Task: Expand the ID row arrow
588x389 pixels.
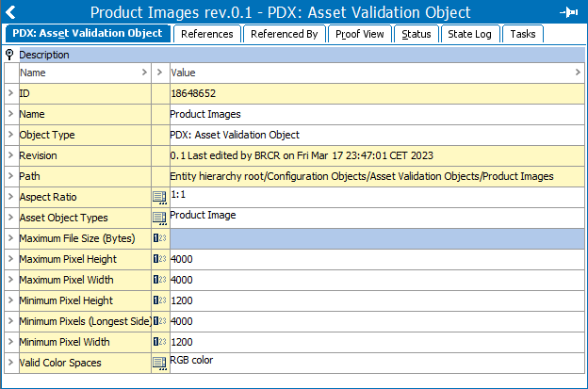Action: click(9, 93)
